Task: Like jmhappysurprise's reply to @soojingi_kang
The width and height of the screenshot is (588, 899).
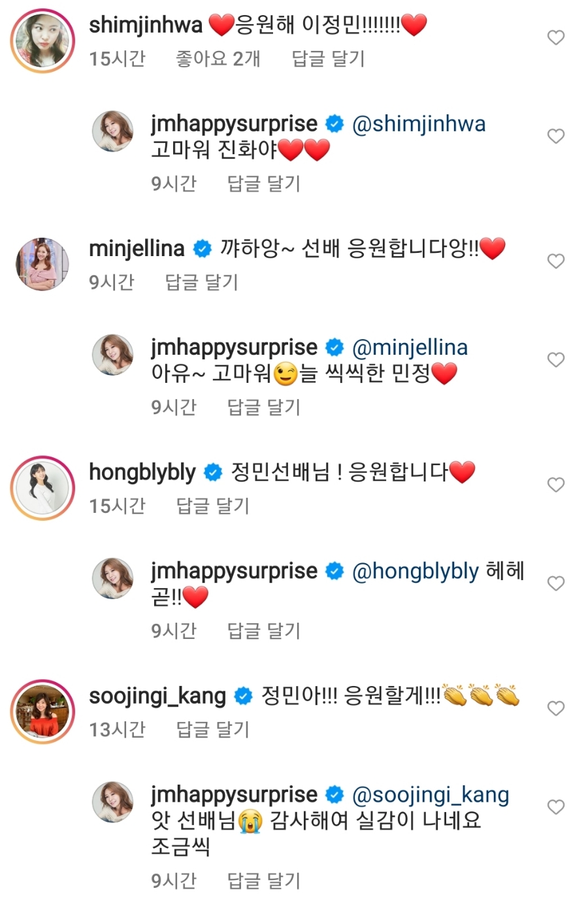Action: [x=555, y=807]
